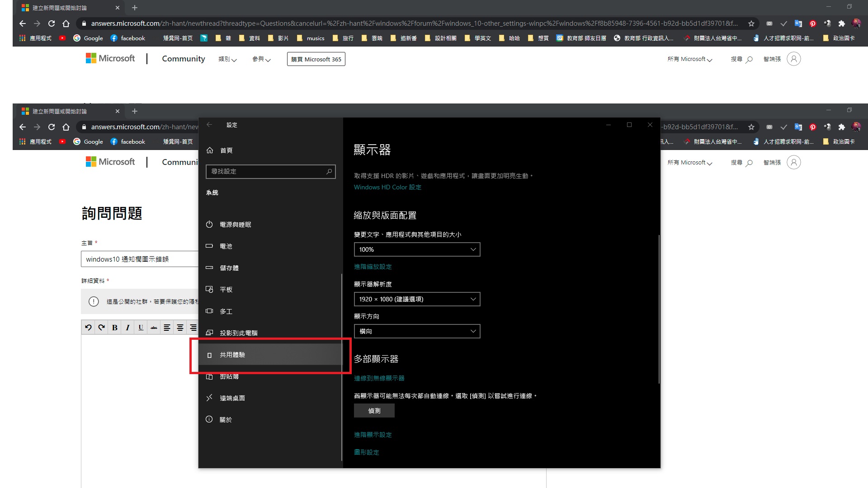
Task: Click the 購買 Microsoft 365 button
Action: click(316, 59)
